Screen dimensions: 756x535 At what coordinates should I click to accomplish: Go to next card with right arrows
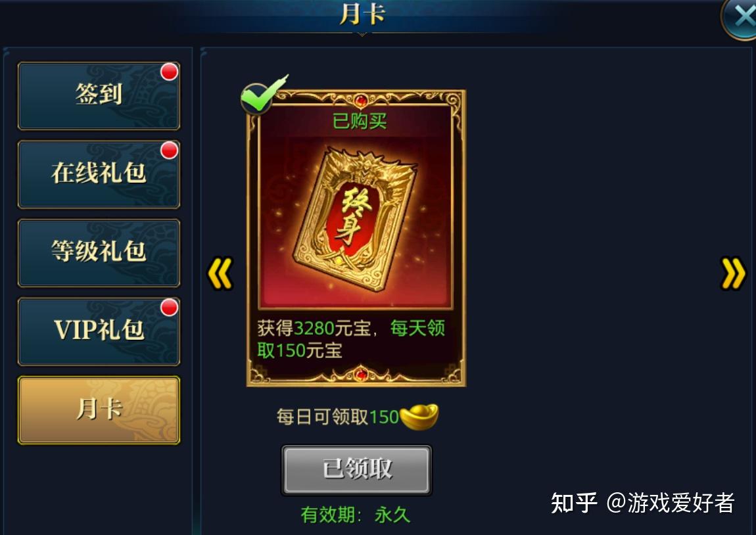(734, 273)
